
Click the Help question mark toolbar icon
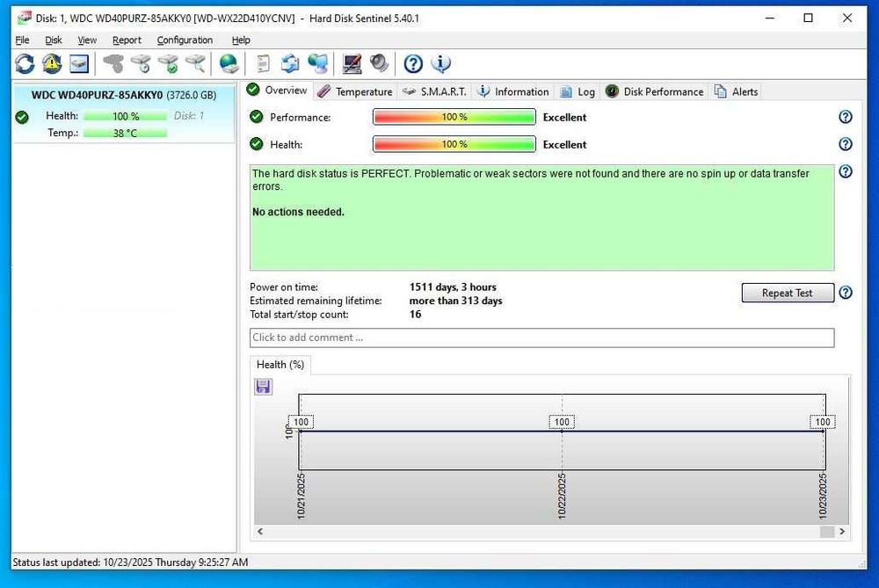[413, 64]
